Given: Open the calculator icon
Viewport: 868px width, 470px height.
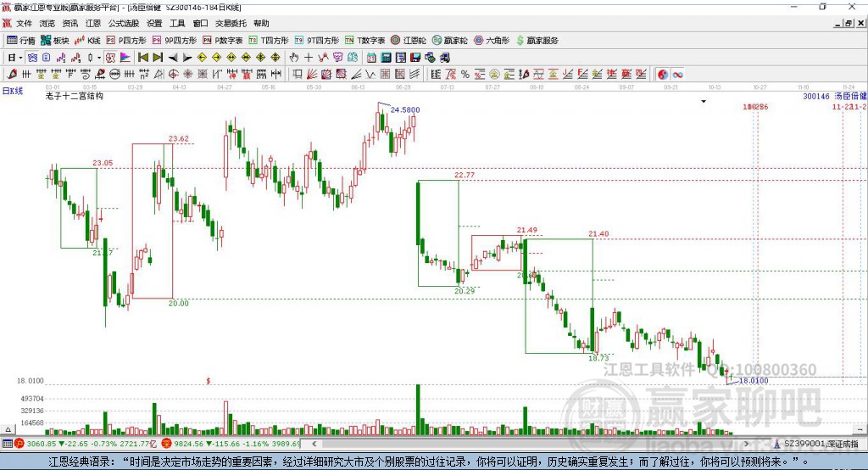Looking at the screenshot, I should [x=386, y=58].
